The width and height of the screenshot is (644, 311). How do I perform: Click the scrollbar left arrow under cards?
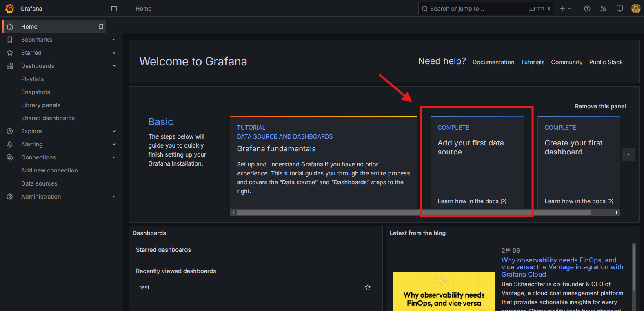click(x=233, y=213)
